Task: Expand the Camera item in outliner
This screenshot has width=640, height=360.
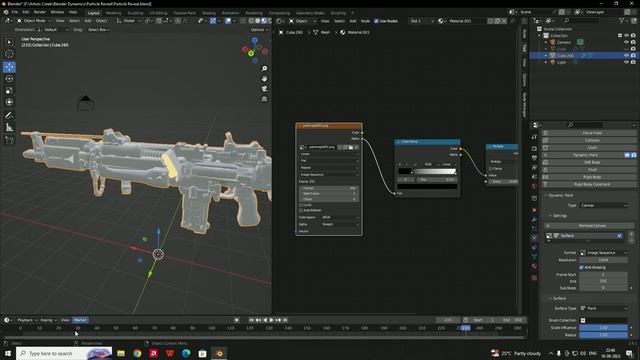Action: [546, 42]
